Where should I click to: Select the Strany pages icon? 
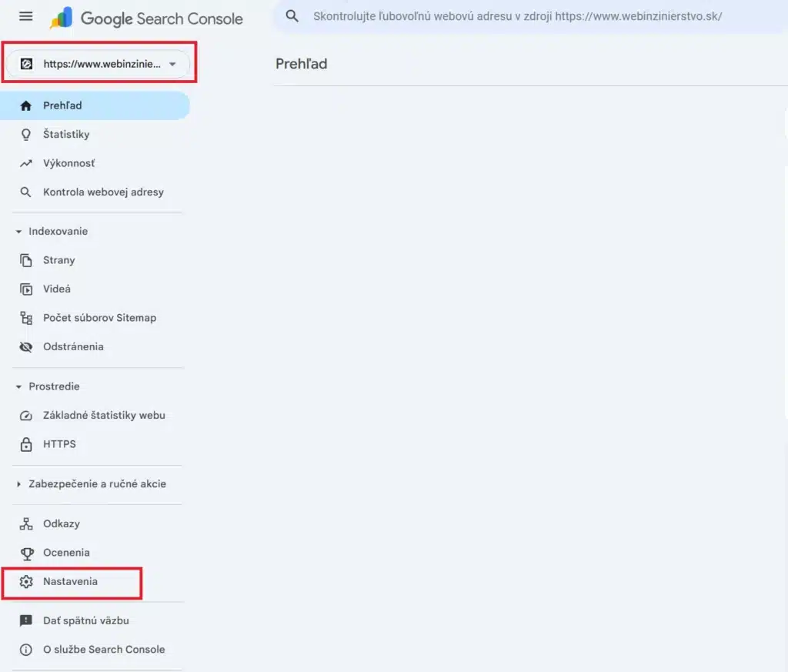pyautogui.click(x=26, y=260)
